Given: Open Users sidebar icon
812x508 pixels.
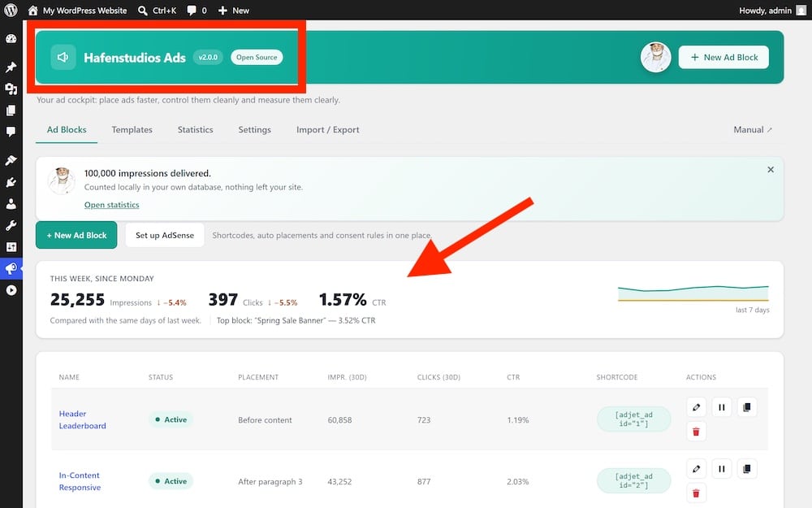Looking at the screenshot, I should 11,204.
